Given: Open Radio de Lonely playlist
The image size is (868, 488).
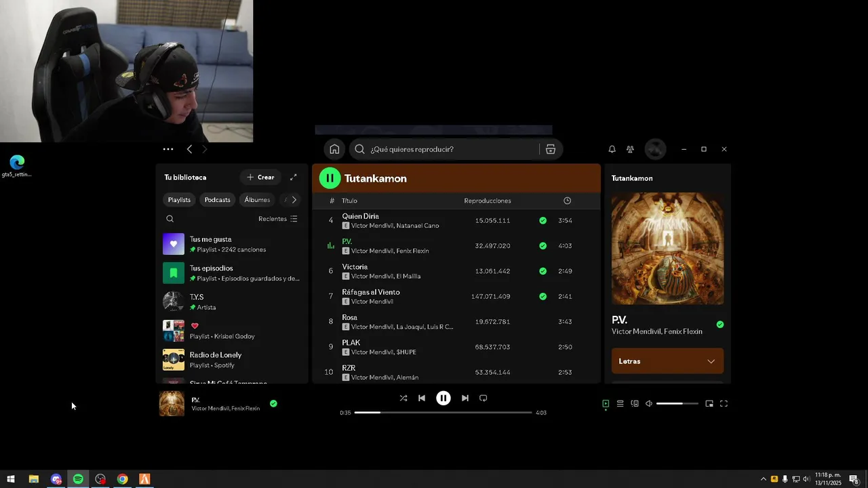Looking at the screenshot, I should (x=232, y=359).
